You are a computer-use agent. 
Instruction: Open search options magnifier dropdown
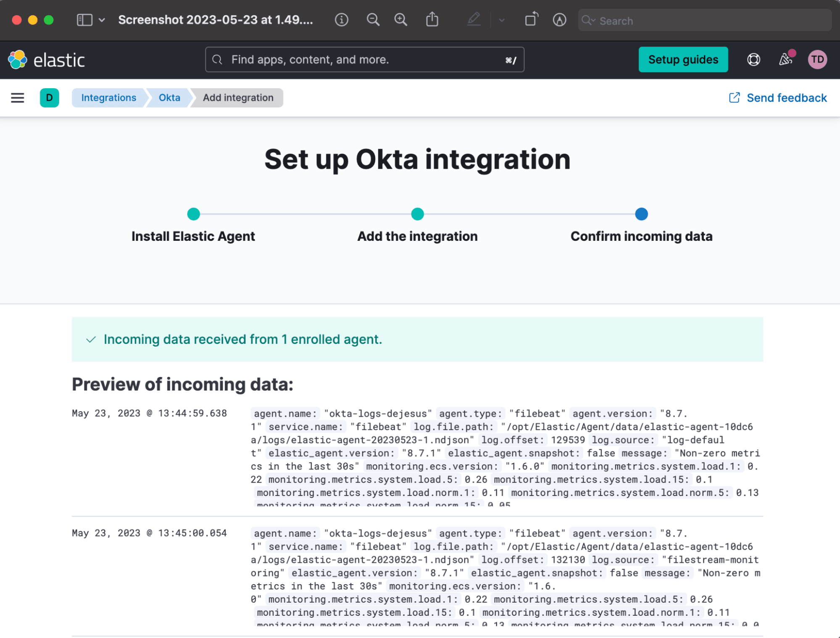589,20
